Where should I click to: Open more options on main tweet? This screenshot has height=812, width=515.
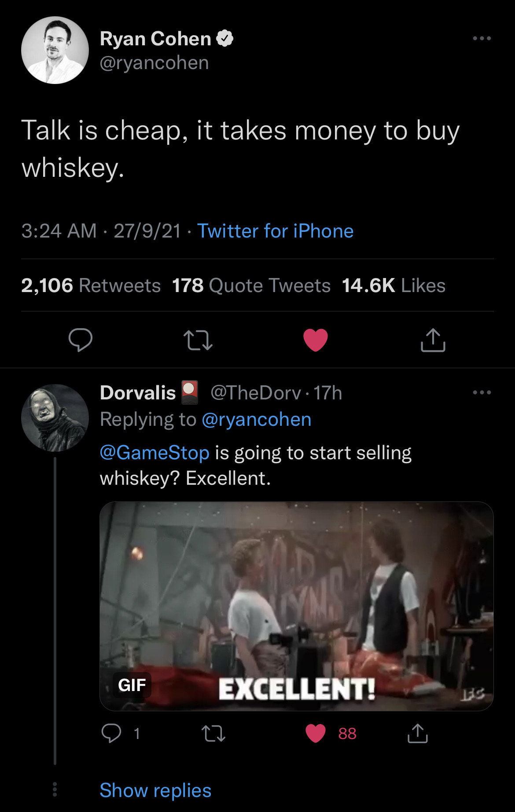pos(482,39)
